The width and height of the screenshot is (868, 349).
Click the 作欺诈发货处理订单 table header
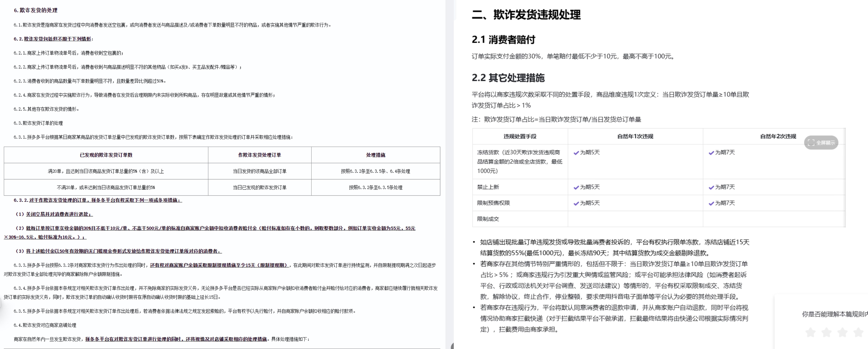260,155
